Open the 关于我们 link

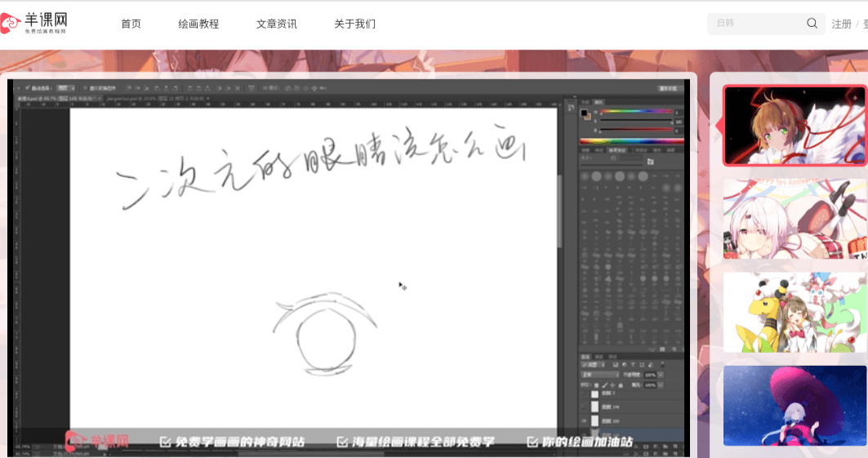click(354, 24)
